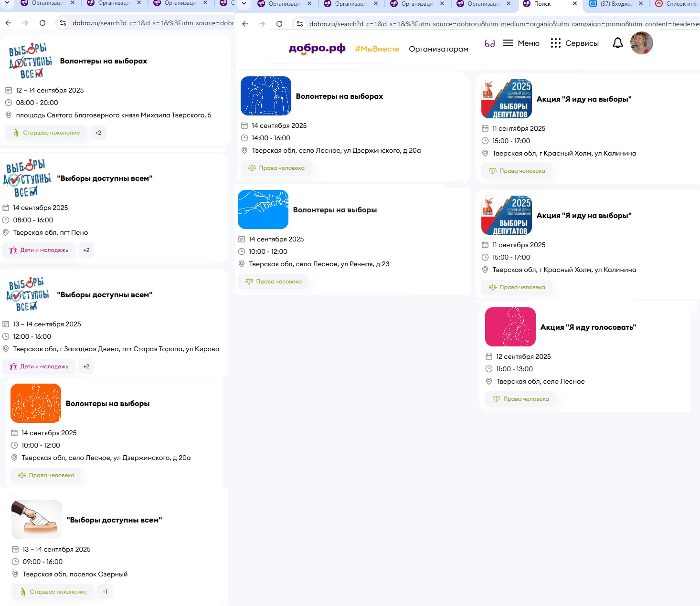Click clock icon beside 08:00 - 20:00
Screen dimensions: 700x606
(x=9, y=103)
